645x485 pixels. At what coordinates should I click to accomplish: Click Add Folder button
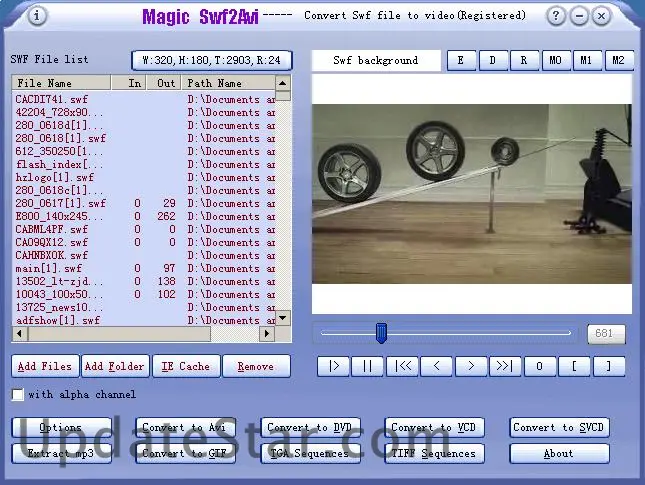click(x=115, y=366)
